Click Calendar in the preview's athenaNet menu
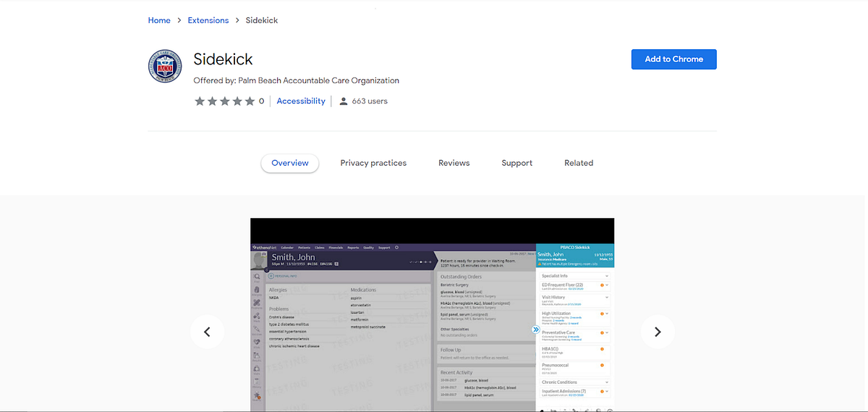This screenshot has width=868, height=412. click(x=287, y=248)
